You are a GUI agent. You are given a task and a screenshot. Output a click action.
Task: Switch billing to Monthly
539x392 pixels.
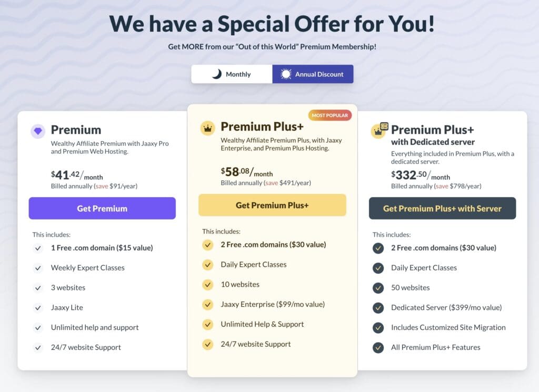232,74
